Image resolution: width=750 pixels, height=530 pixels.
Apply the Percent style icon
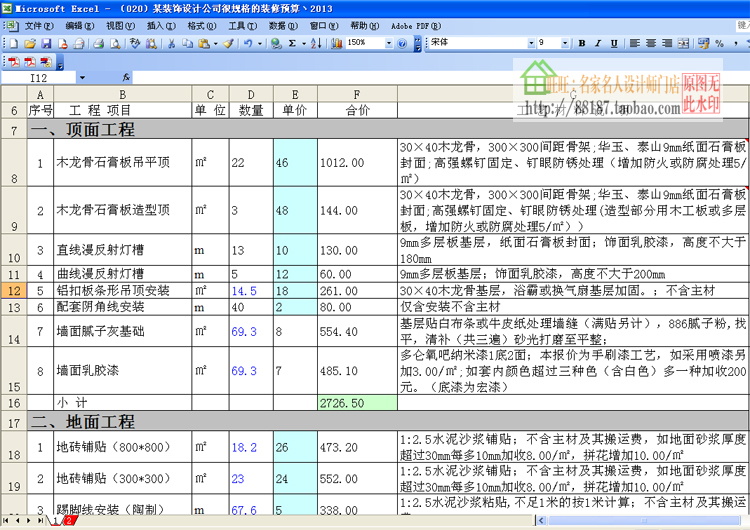[719, 44]
